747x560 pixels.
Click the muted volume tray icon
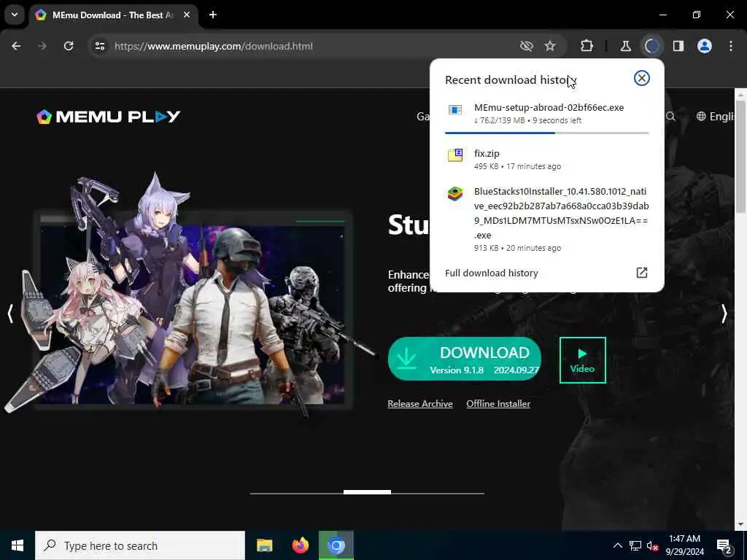(x=652, y=546)
